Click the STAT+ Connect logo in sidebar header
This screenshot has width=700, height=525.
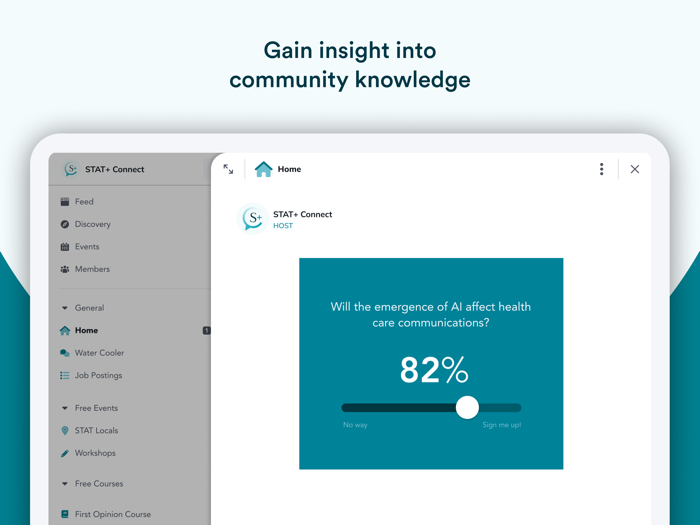point(71,169)
